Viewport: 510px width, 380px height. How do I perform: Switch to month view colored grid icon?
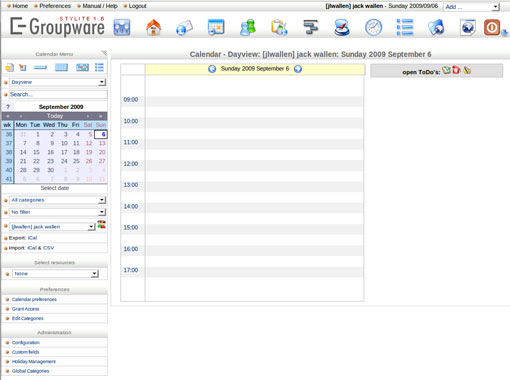pyautogui.click(x=82, y=67)
